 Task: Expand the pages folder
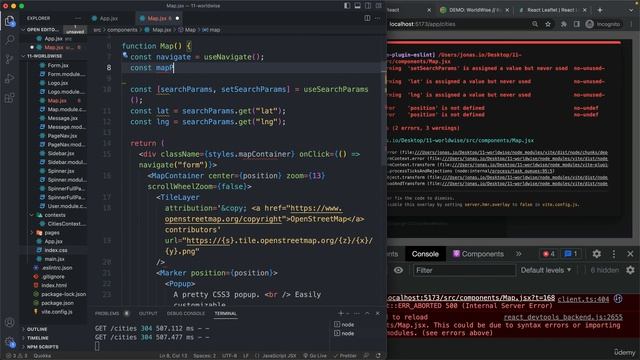(52, 233)
